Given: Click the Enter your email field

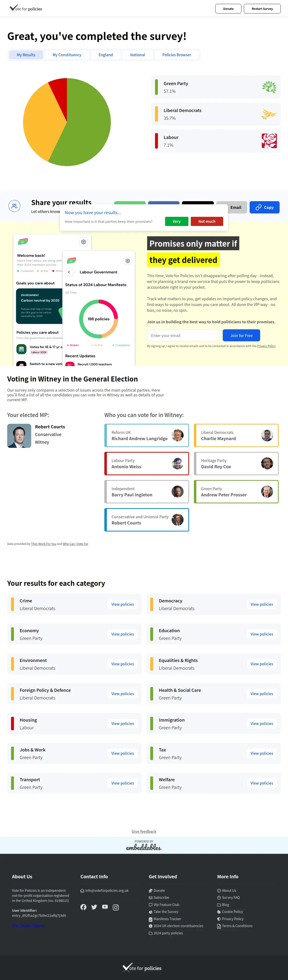Looking at the screenshot, I should coord(183,336).
